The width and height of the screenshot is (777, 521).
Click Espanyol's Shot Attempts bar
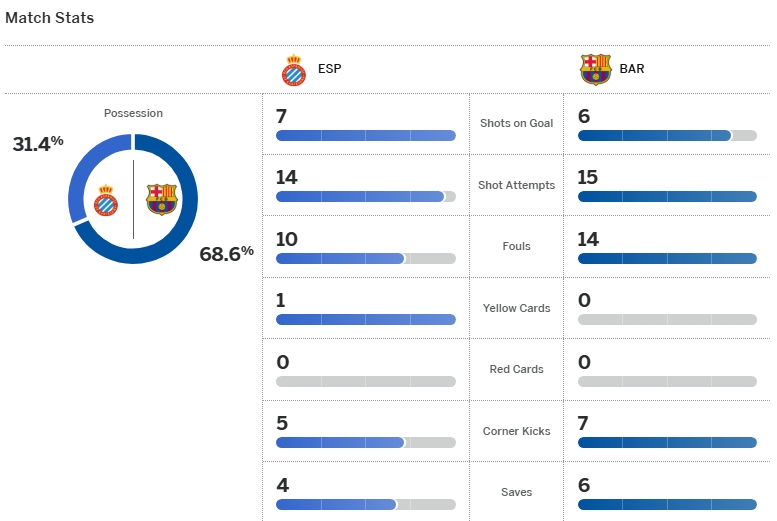(x=365, y=197)
